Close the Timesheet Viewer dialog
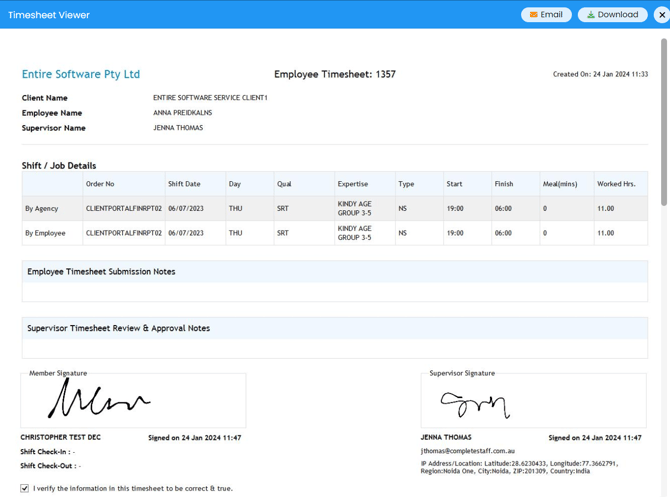Viewport: 670px width, 497px height. (662, 15)
